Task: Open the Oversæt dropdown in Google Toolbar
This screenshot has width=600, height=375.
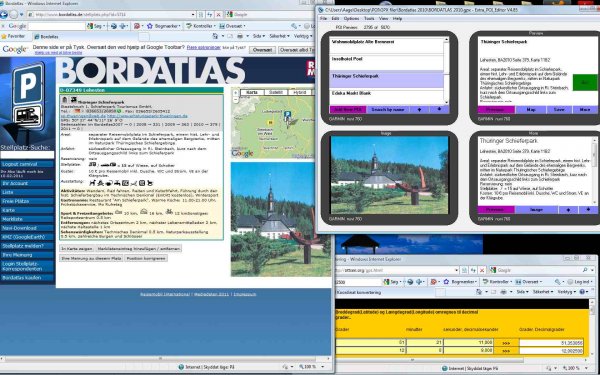Action: tap(233, 26)
